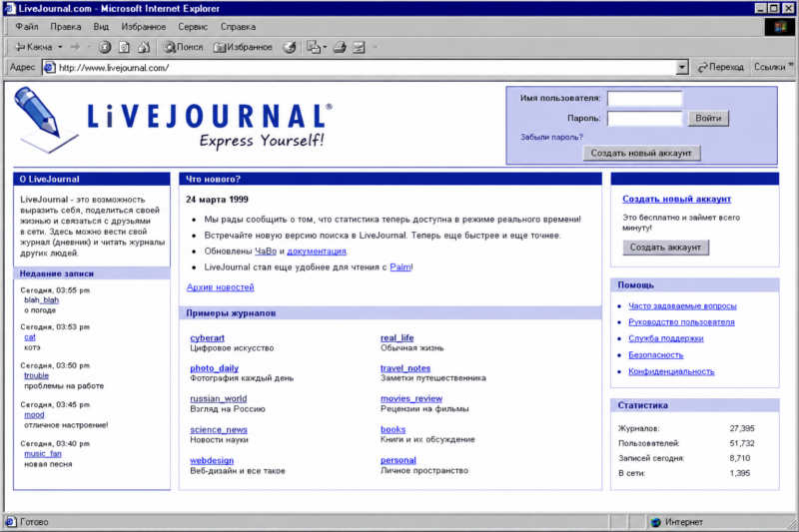799x532 pixels.
Task: Open the books journal link
Action: click(x=393, y=429)
